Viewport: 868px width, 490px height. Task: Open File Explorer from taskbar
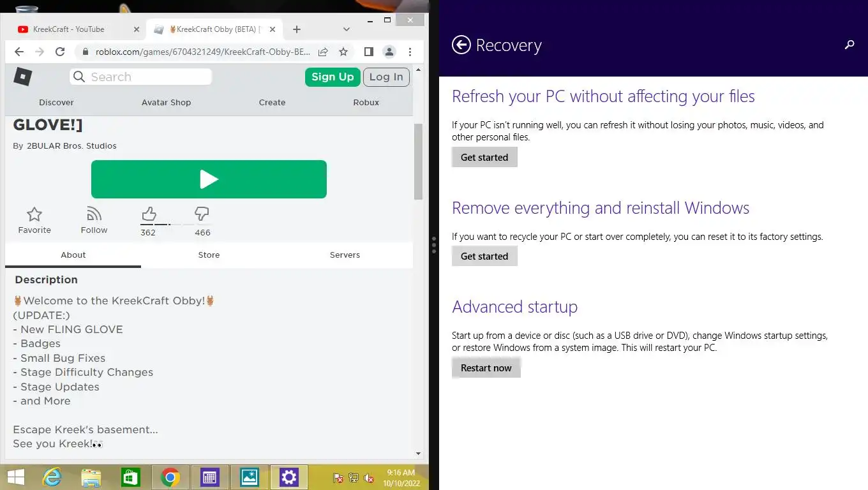(x=91, y=477)
